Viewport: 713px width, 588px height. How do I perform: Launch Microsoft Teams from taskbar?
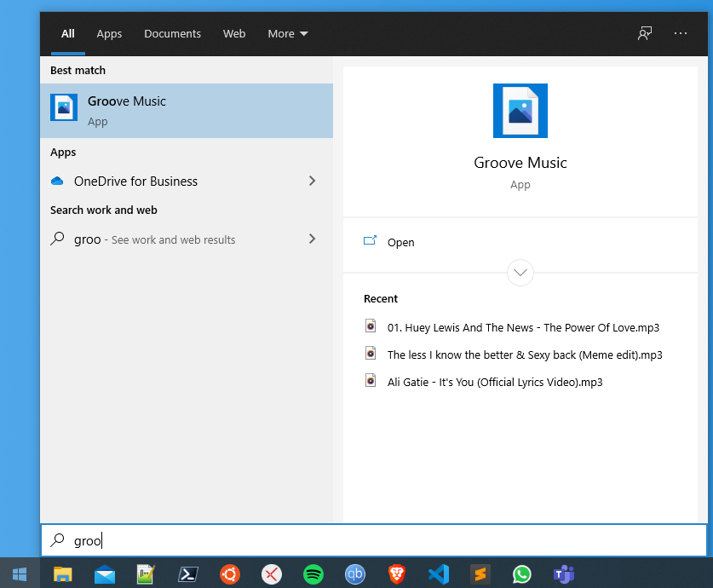(563, 574)
